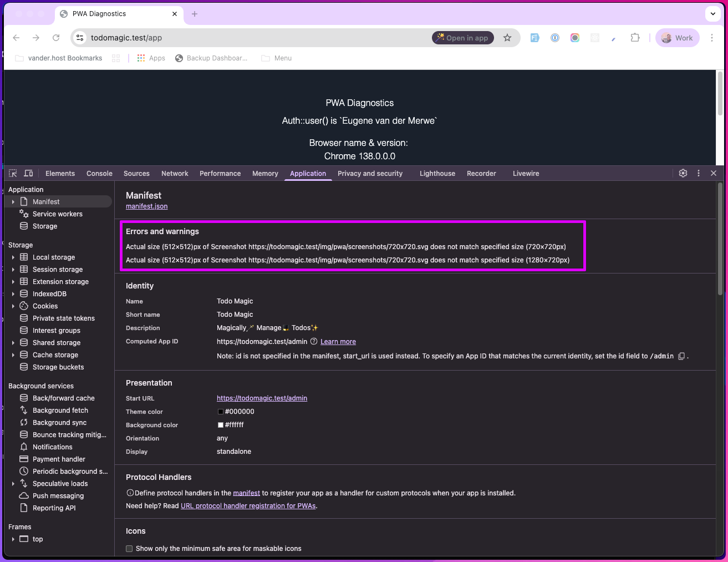Click the Learn more link

click(x=338, y=342)
